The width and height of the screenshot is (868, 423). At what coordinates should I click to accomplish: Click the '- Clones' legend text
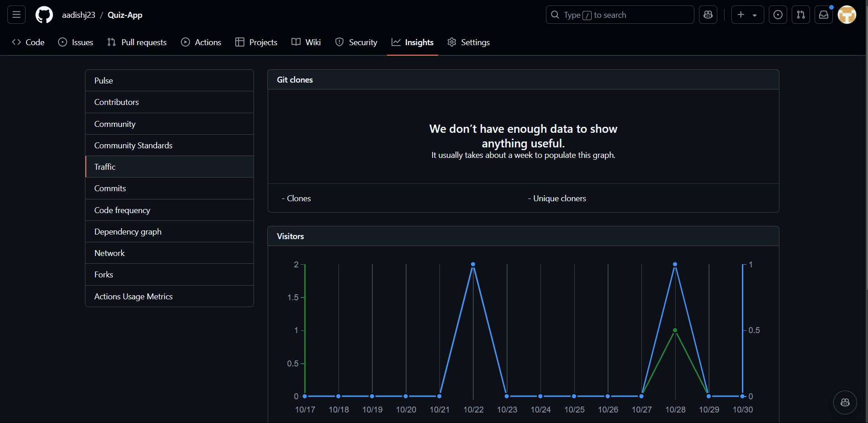296,198
